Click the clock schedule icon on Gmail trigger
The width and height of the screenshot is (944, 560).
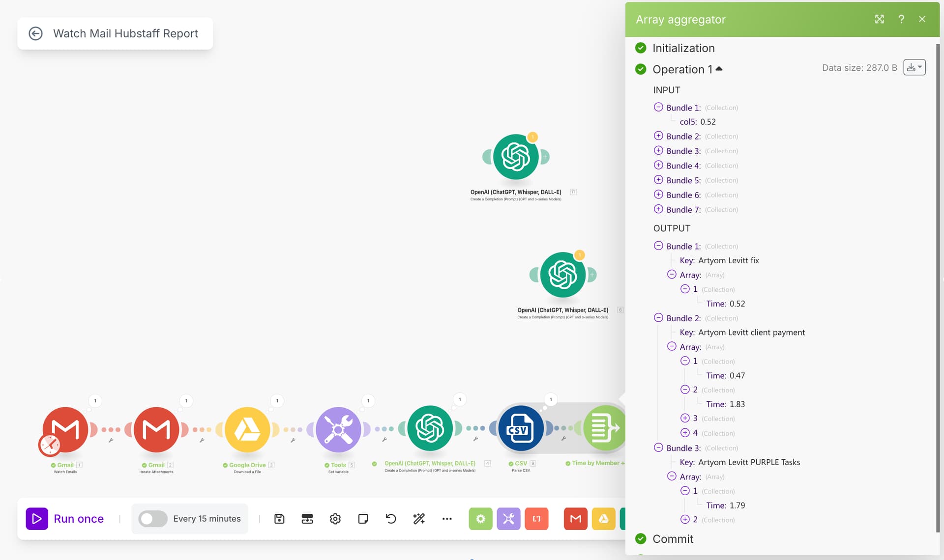(50, 445)
